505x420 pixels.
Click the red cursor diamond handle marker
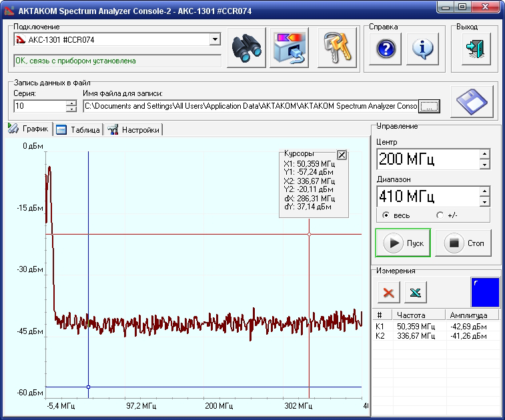[309, 234]
